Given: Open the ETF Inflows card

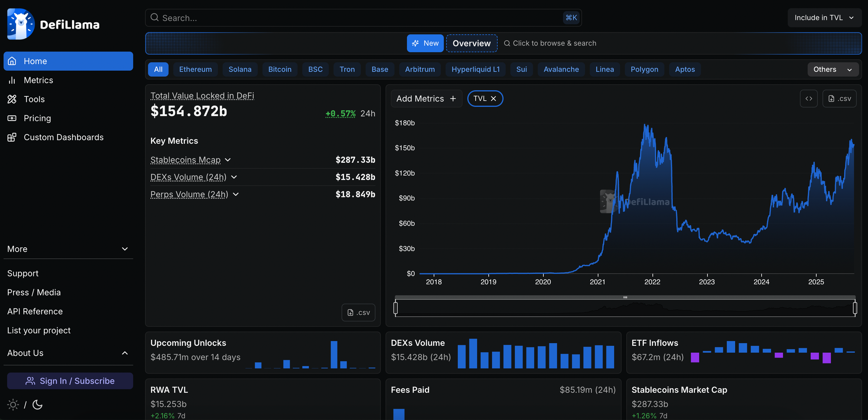Looking at the screenshot, I should 744,353.
